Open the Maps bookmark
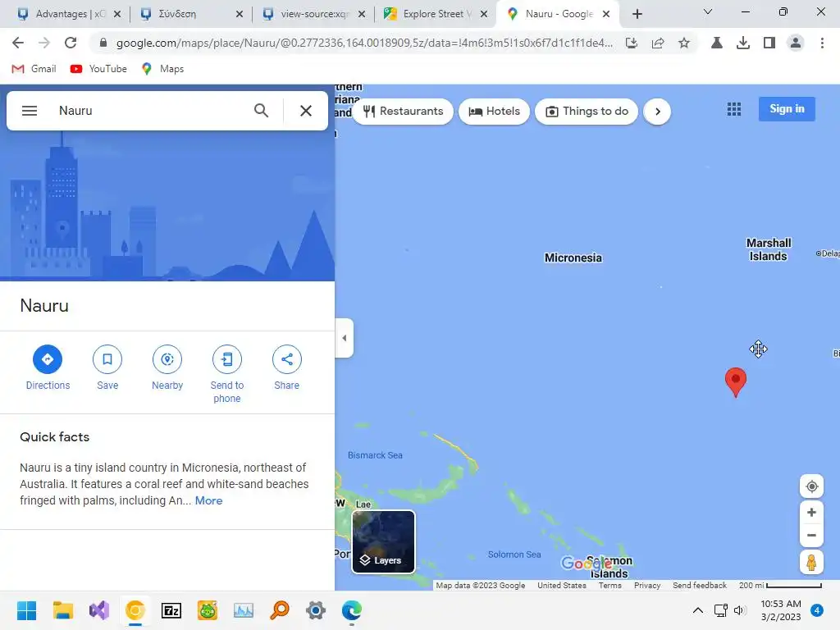The image size is (840, 630). (162, 69)
